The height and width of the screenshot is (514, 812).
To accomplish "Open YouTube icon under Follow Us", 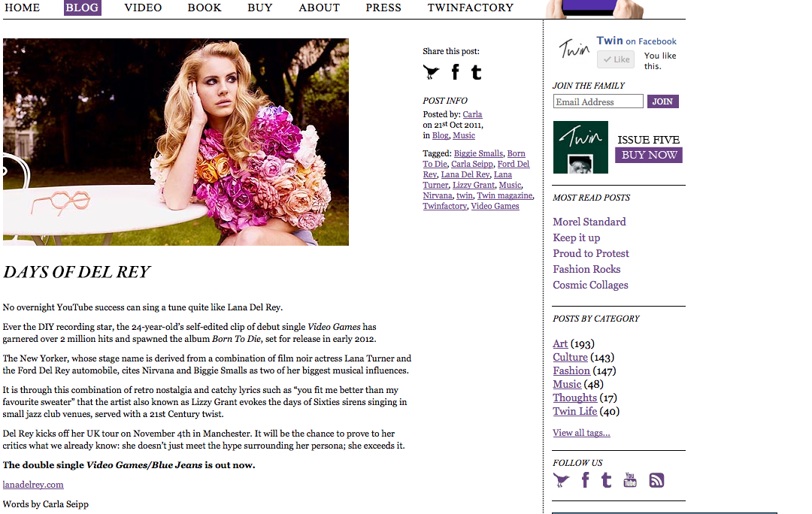I will pyautogui.click(x=630, y=480).
